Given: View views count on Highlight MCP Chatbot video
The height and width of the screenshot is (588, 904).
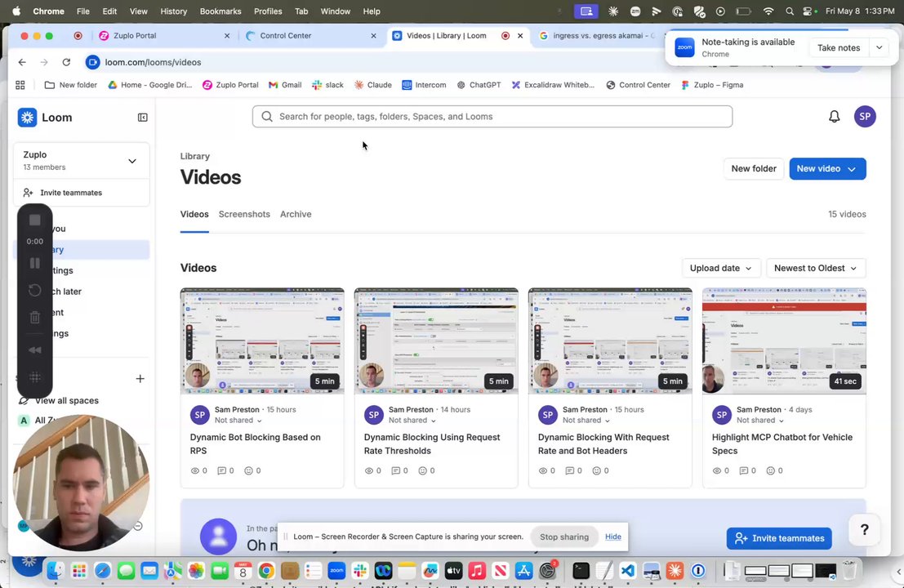Looking at the screenshot, I should pos(720,470).
